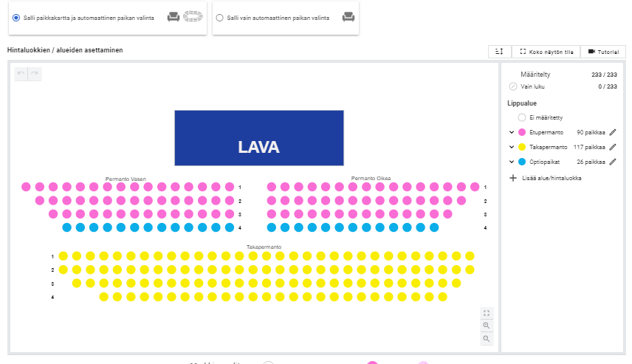632x364 pixels.
Task: Click the blue LAVA stage block
Action: [259, 138]
